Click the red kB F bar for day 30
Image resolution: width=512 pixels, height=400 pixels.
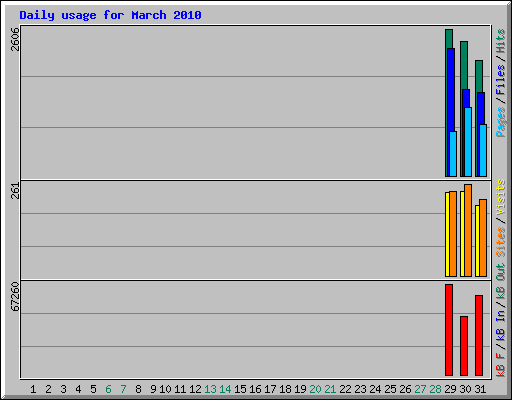pyautogui.click(x=464, y=346)
